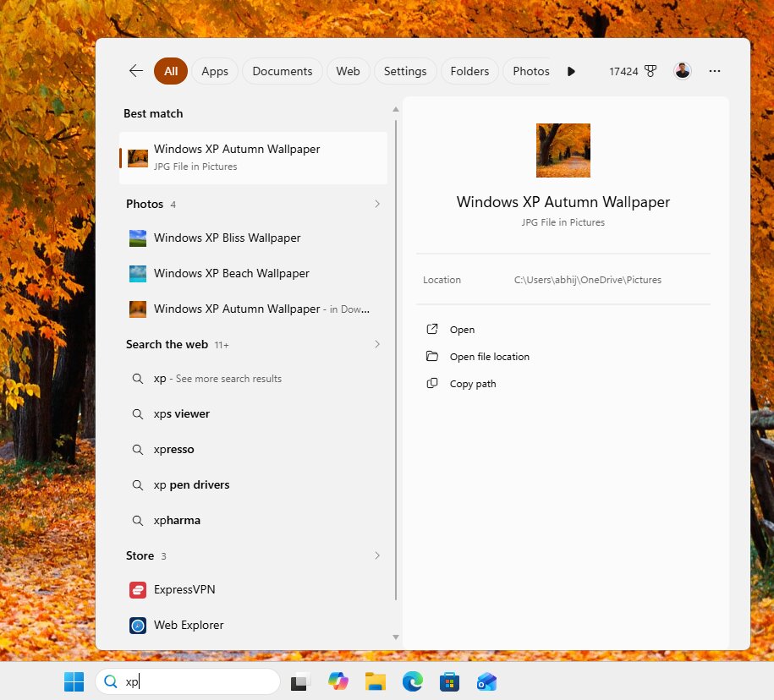Click the Bliss wallpaper thumbnail icon

click(x=138, y=238)
